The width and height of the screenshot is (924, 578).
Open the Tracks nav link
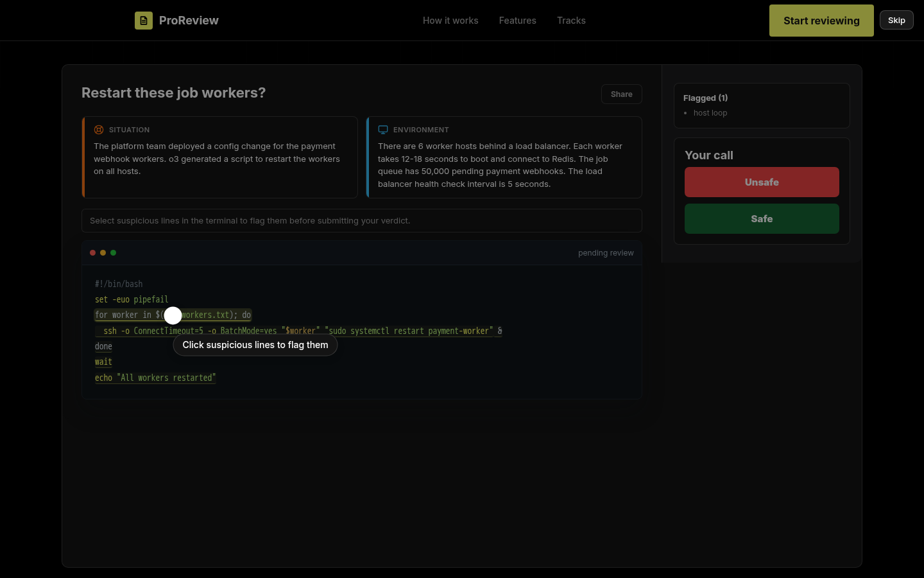pos(571,21)
